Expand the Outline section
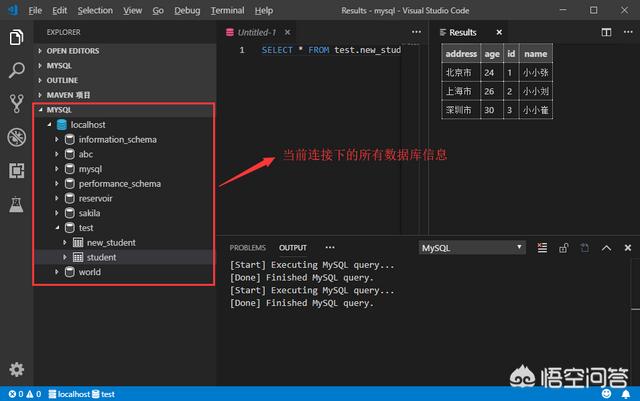 click(125, 80)
